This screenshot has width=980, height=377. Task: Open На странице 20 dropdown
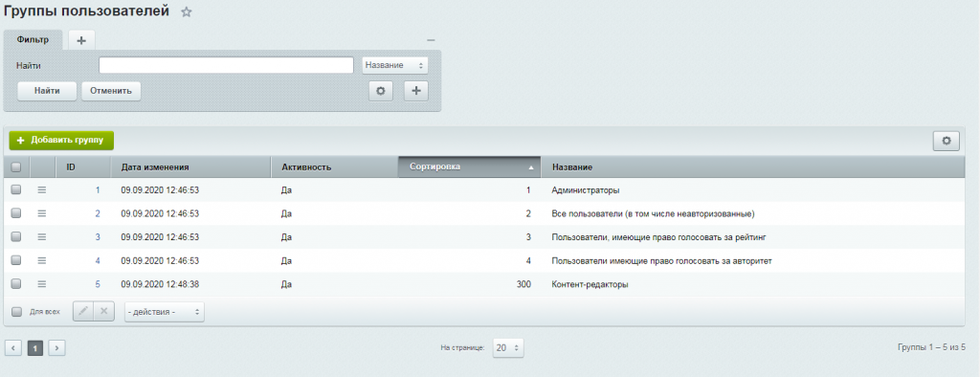point(508,348)
